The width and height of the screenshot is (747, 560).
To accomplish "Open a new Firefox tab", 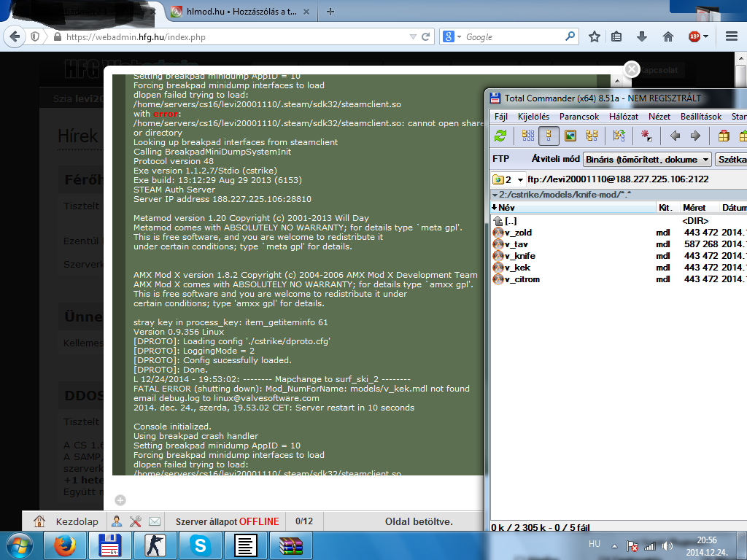I will 330,12.
